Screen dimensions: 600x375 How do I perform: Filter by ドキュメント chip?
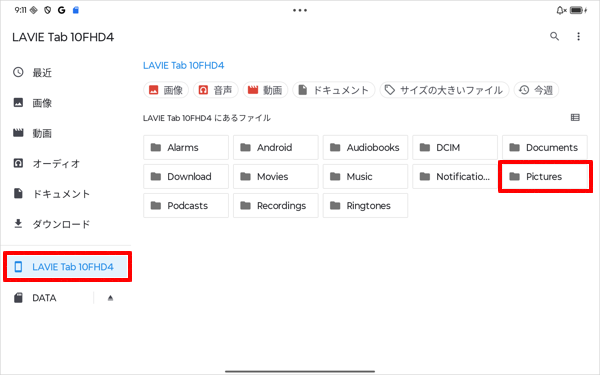(334, 90)
